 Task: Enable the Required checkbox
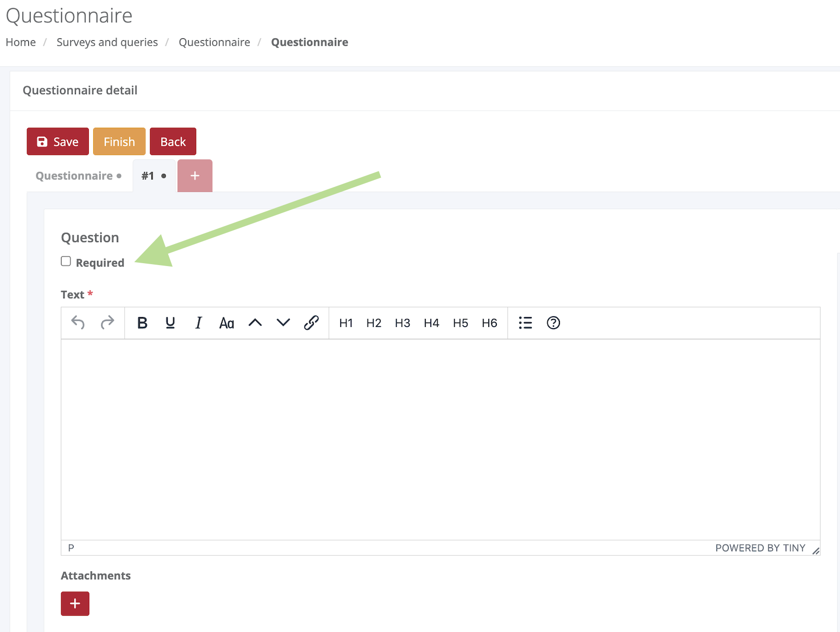coord(66,261)
